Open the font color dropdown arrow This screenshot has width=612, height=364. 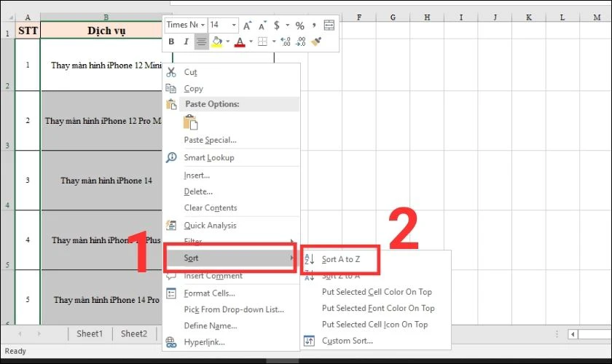251,41
